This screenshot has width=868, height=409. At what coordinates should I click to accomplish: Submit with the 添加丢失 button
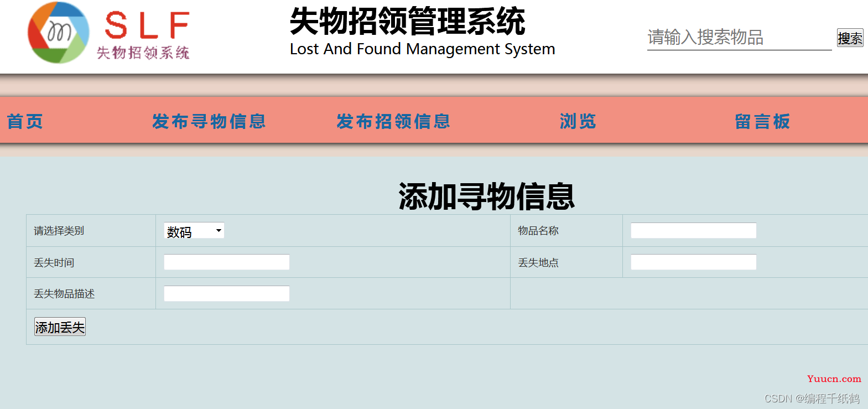(60, 327)
